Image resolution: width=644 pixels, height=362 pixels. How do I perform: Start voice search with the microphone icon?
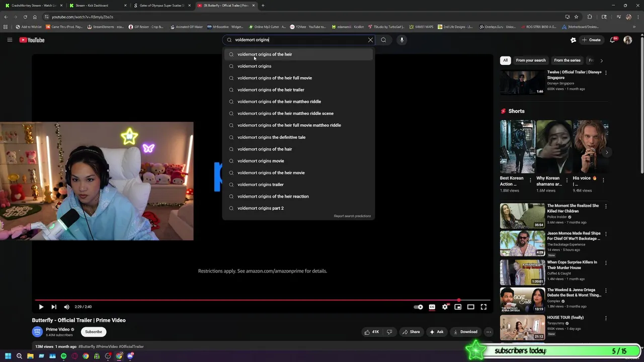click(x=401, y=40)
